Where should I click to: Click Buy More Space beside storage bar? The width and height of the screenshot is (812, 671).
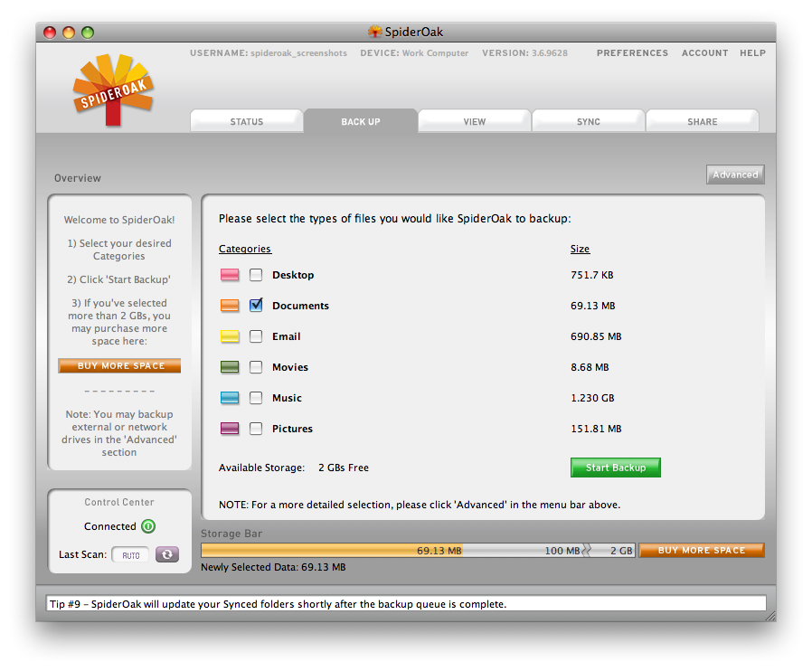click(x=702, y=550)
